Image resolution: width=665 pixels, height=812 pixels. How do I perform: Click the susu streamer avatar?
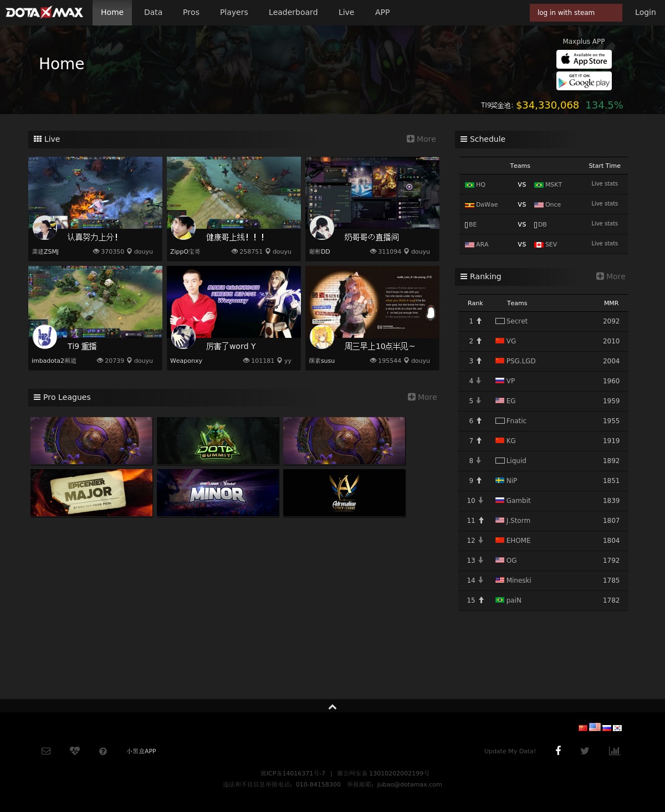coord(322,337)
